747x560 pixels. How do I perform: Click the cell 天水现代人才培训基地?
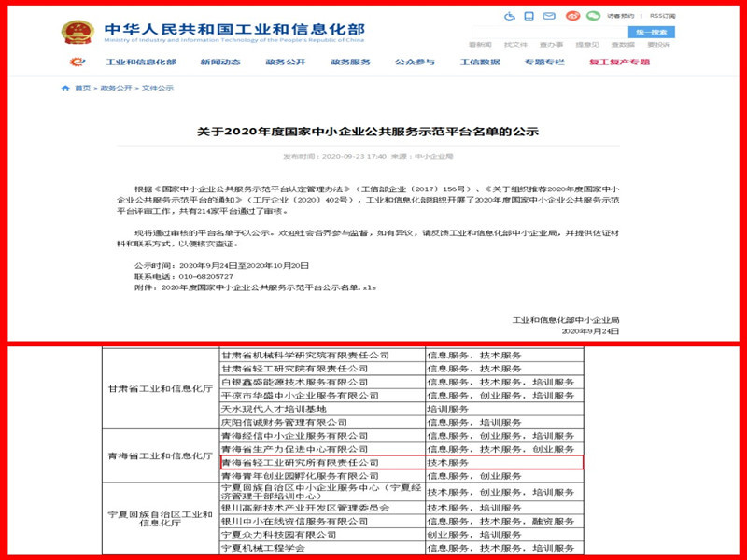tap(321, 409)
